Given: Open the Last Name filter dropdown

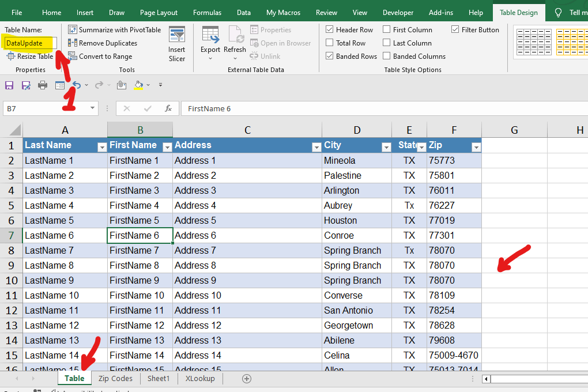Looking at the screenshot, I should point(101,148).
